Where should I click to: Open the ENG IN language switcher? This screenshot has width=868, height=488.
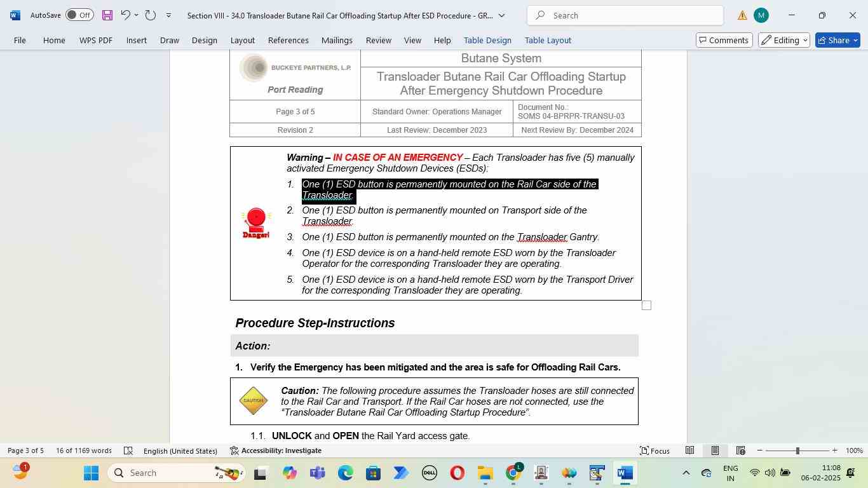pos(730,473)
